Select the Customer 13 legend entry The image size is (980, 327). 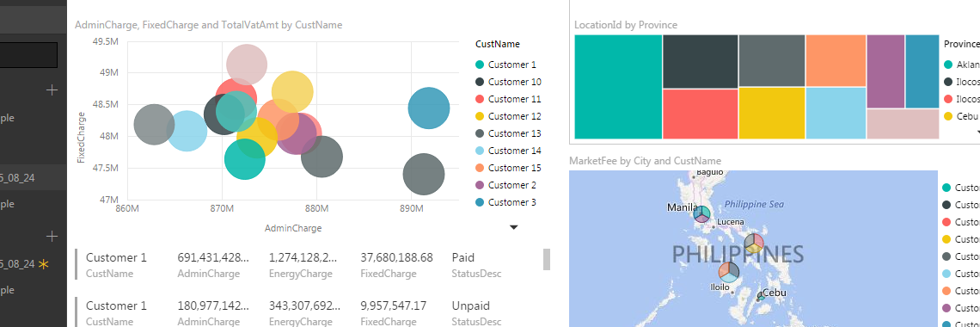(x=508, y=133)
